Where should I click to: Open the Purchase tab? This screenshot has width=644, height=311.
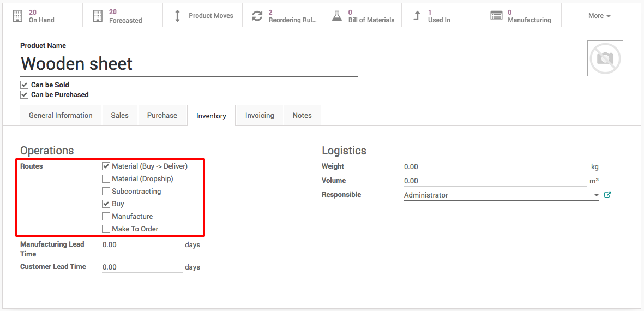[x=162, y=116]
